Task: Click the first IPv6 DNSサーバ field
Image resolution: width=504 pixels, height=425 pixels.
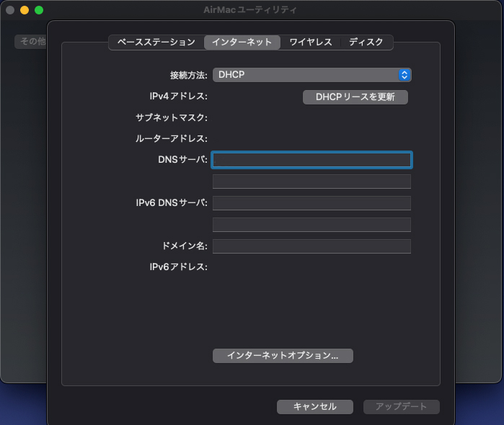Action: tap(311, 203)
